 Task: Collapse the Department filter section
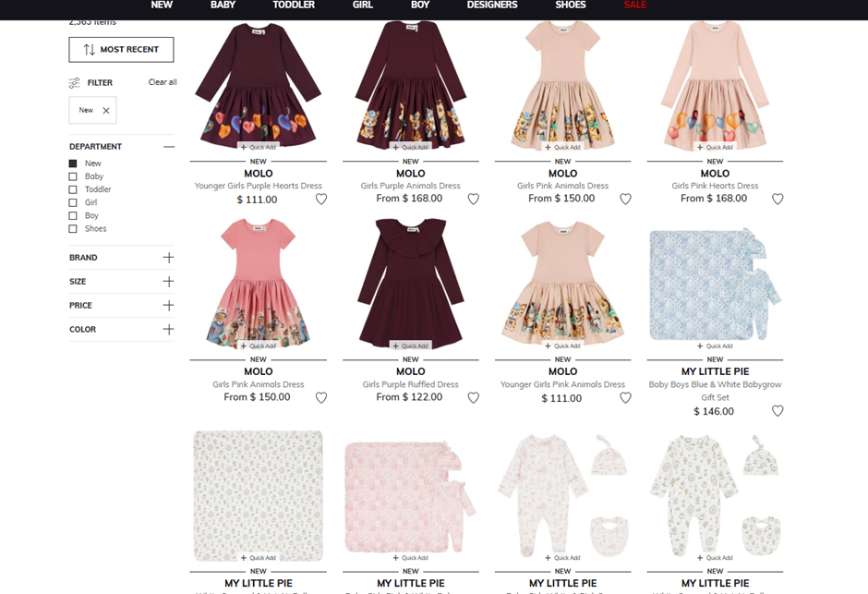pos(169,147)
